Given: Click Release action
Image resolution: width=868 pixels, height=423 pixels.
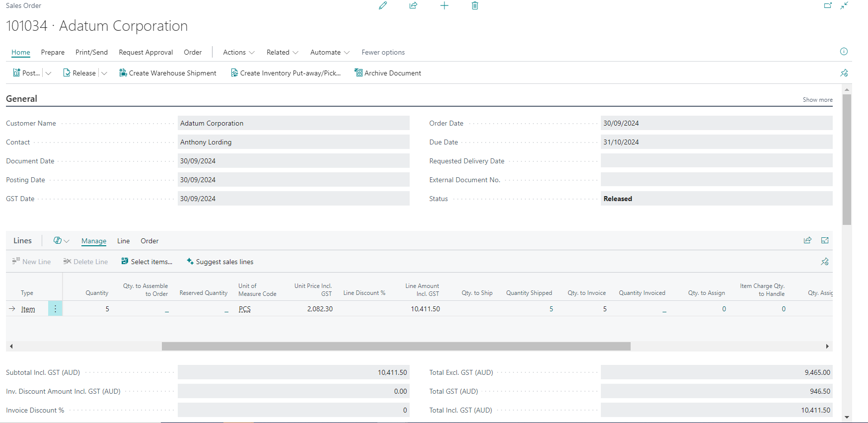Looking at the screenshot, I should [x=79, y=73].
